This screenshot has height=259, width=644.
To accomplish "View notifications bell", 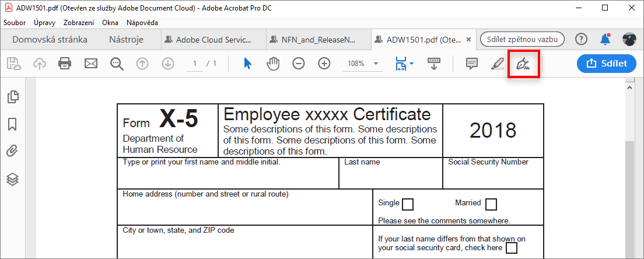I will (x=605, y=40).
